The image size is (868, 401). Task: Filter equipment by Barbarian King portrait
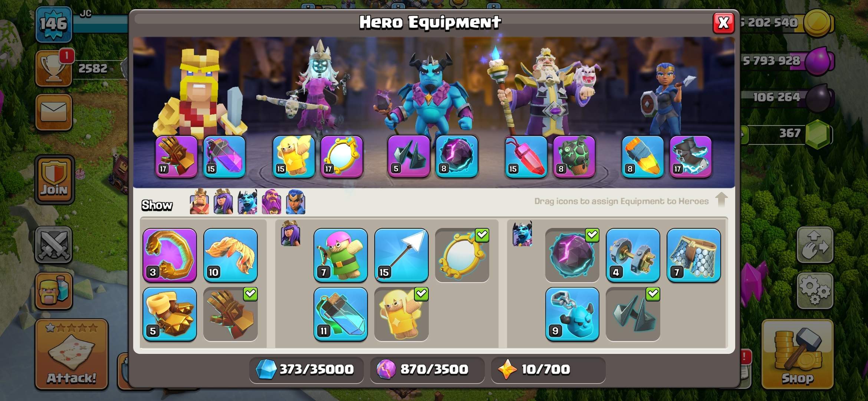(x=199, y=202)
